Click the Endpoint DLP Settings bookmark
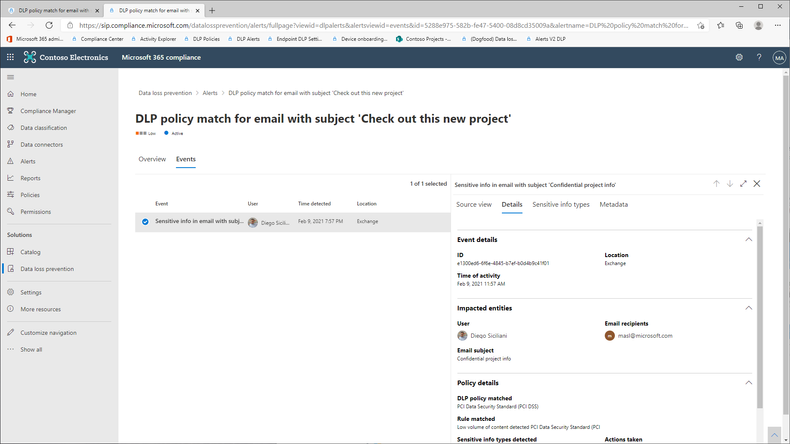 pyautogui.click(x=295, y=39)
